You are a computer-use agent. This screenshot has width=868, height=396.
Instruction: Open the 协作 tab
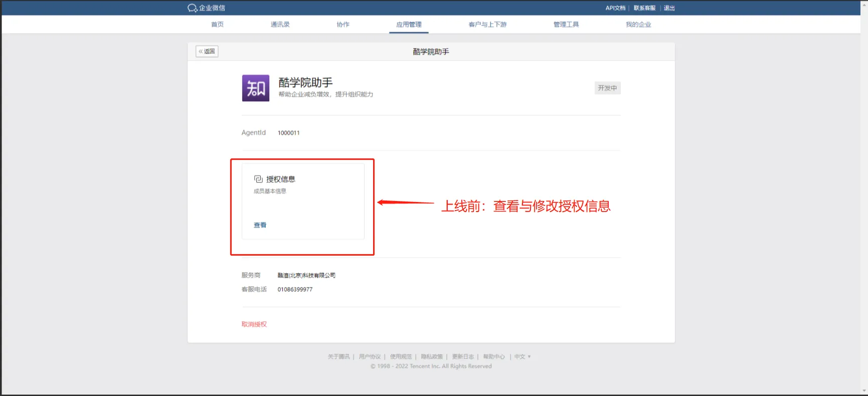point(343,25)
